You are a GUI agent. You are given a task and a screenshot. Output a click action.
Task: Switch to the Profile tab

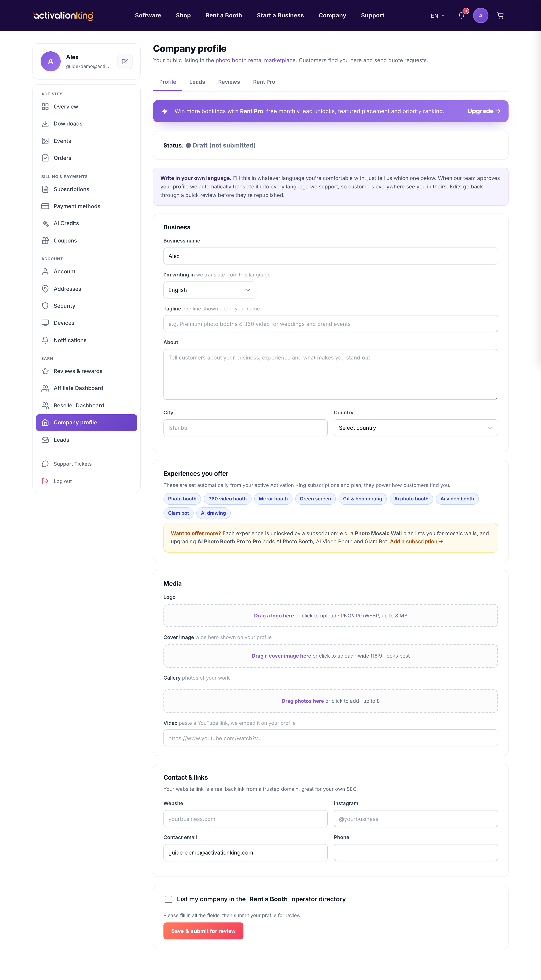point(168,82)
